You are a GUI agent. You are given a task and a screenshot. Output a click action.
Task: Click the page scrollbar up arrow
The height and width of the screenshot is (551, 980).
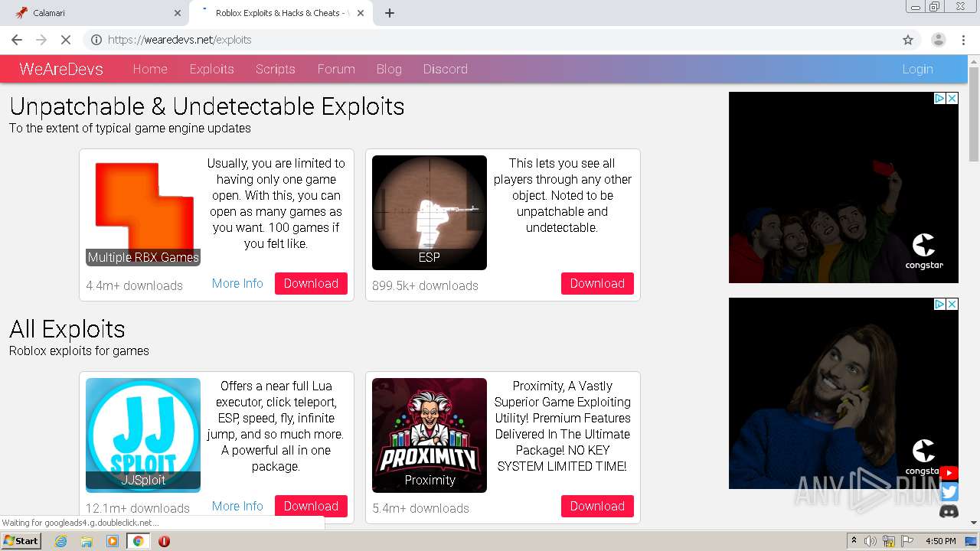tap(974, 60)
